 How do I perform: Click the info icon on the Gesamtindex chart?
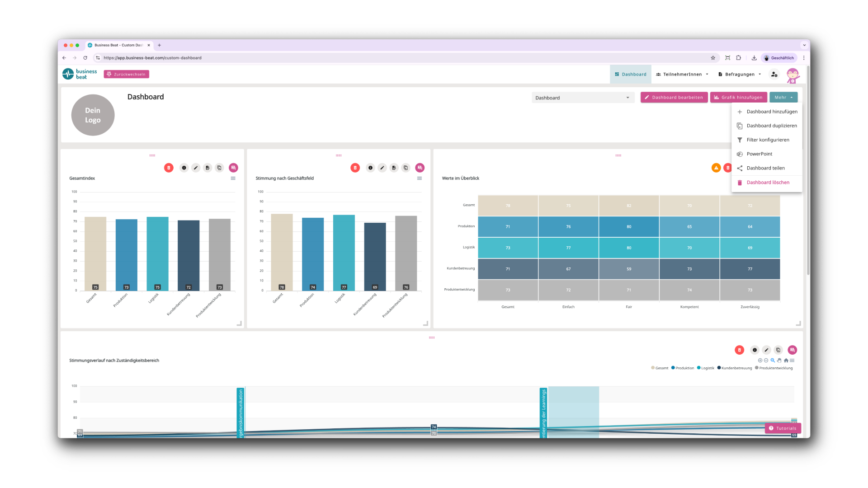(184, 168)
